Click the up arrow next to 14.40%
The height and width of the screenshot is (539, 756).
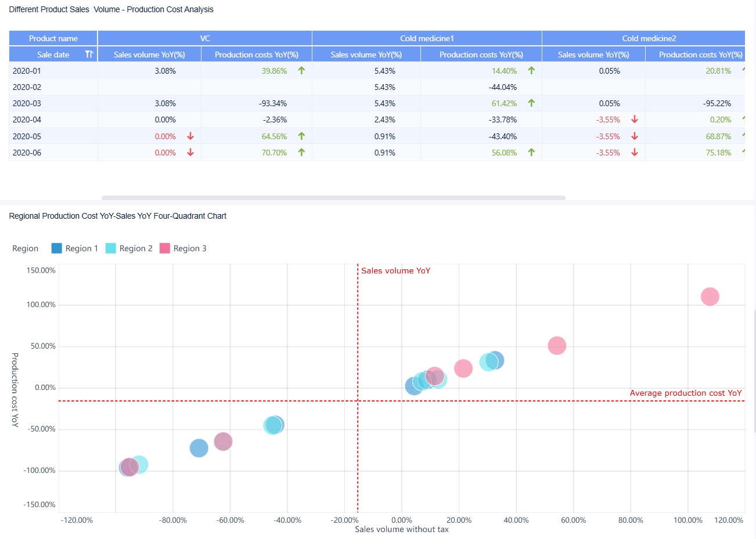click(x=530, y=70)
